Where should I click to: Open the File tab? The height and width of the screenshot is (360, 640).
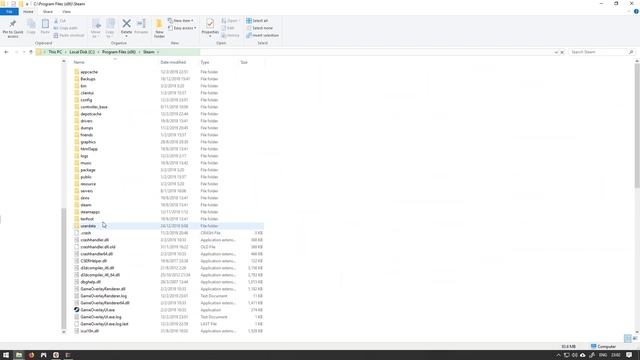click(9, 12)
